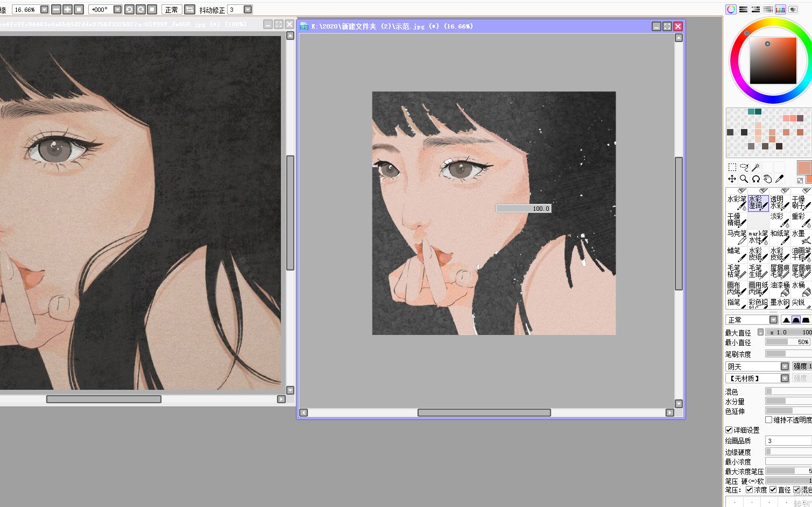
Task: Adjust the 笔刷浓度 slider
Action: pos(788,354)
